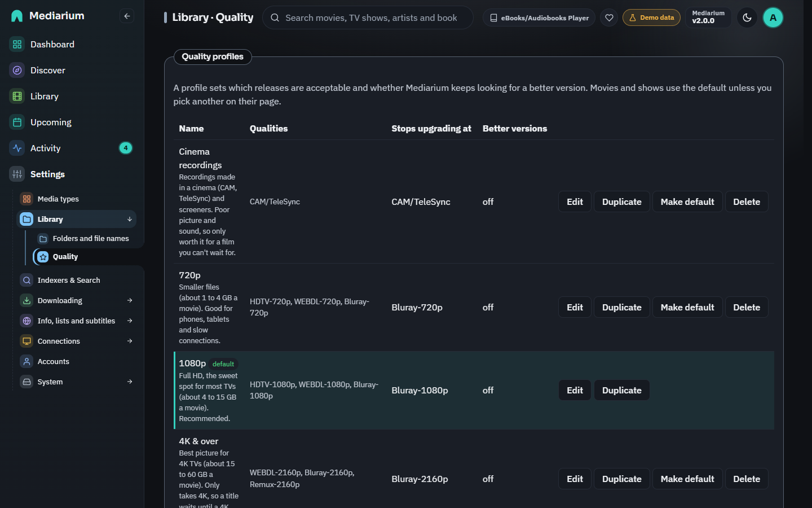Open the Dashboard grid icon
The height and width of the screenshot is (508, 812).
[x=17, y=44]
